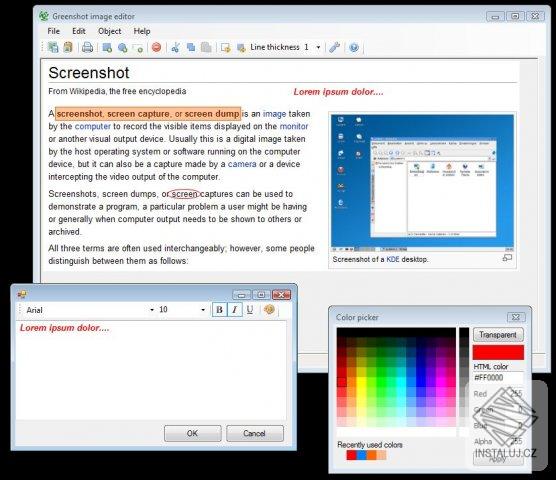Click OK in the text dialog
The width and height of the screenshot is (556, 480).
pos(193,433)
